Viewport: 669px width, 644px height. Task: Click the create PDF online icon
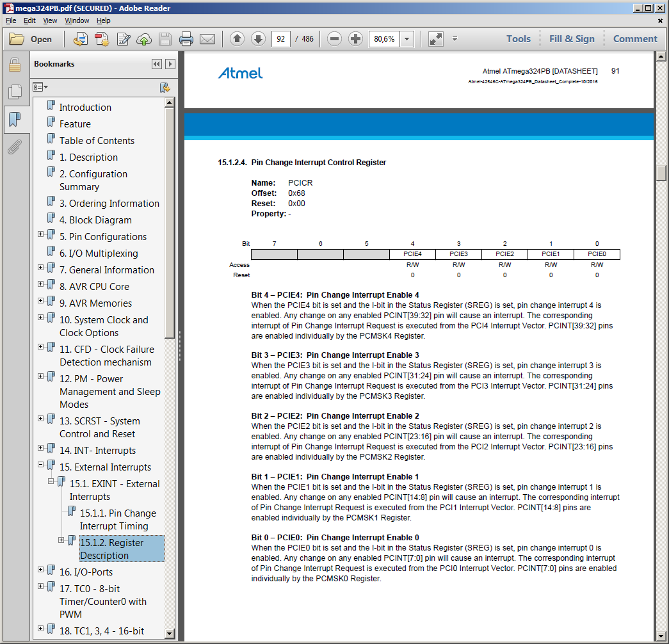81,39
